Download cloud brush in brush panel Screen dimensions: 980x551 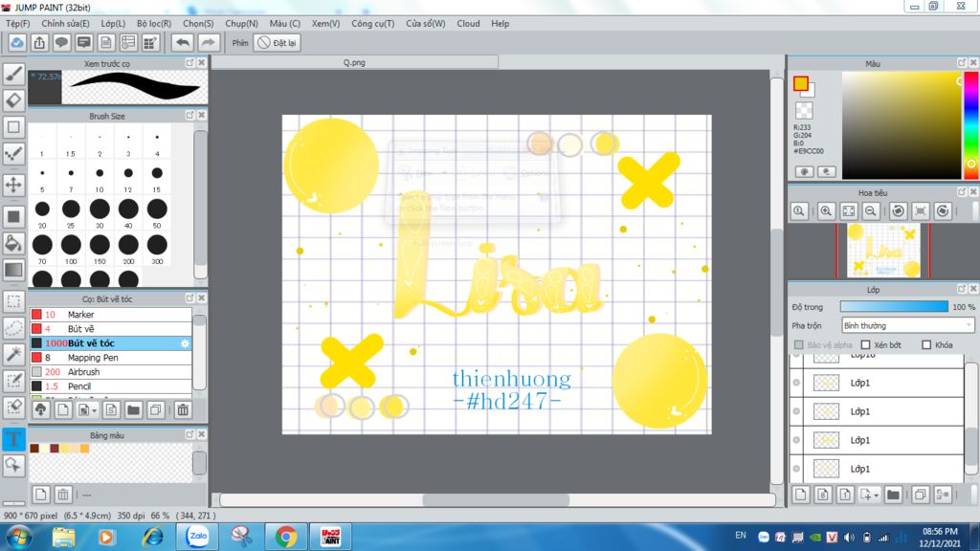pos(40,409)
